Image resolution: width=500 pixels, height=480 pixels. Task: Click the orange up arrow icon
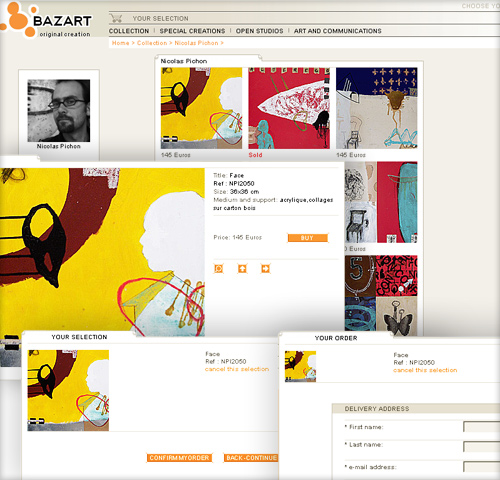(242, 269)
